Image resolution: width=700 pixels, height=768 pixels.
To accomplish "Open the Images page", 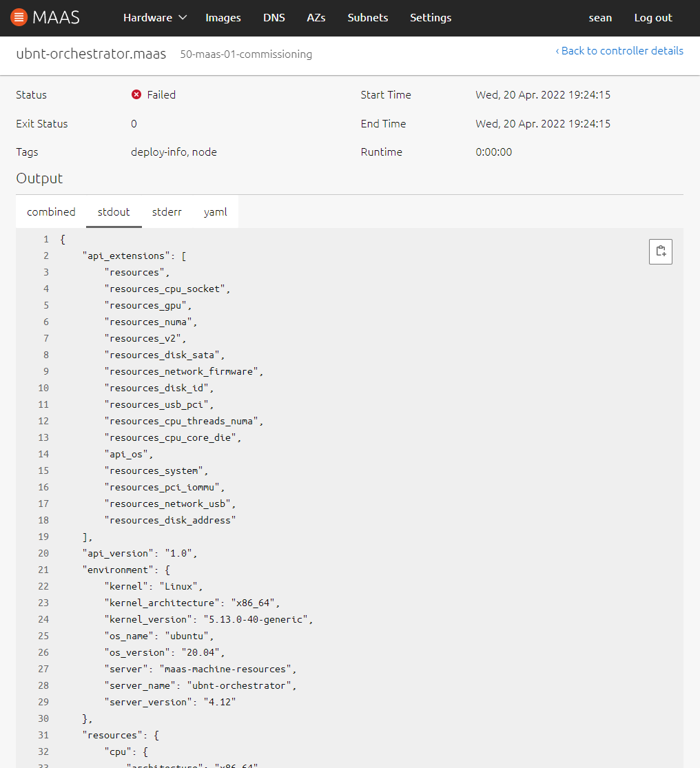I will tap(223, 18).
